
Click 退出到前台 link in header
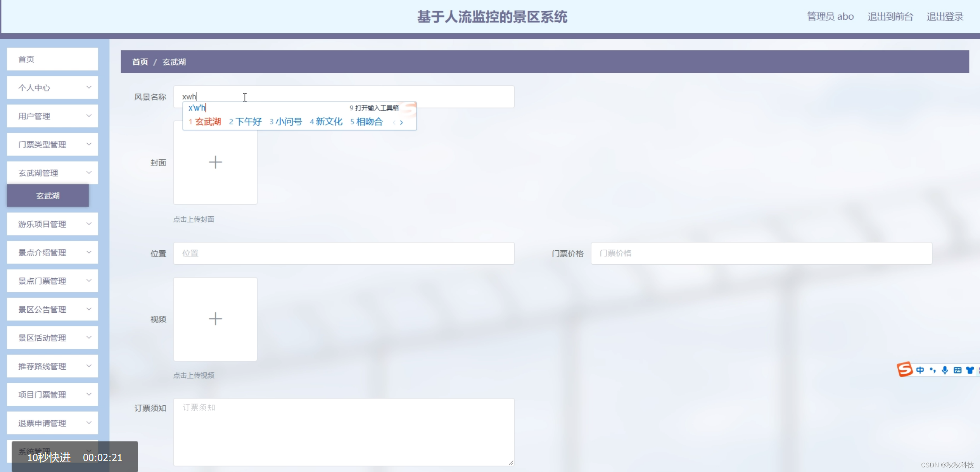click(890, 17)
